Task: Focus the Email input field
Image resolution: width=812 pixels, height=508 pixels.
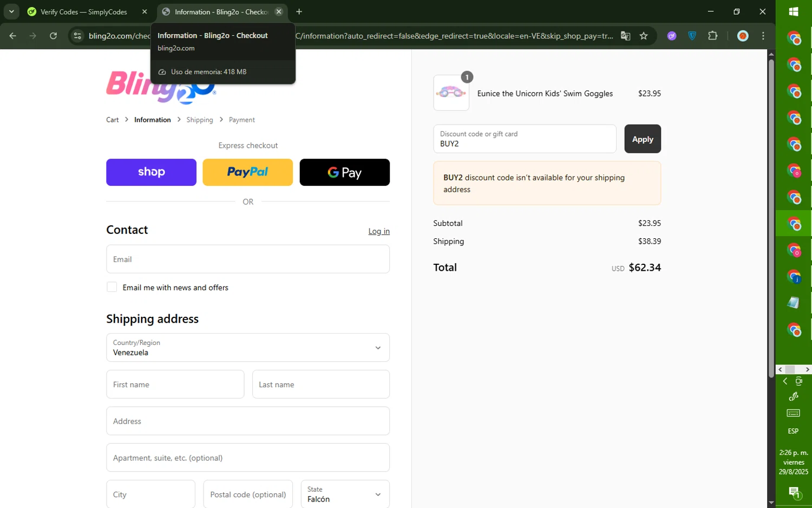Action: coord(248,259)
